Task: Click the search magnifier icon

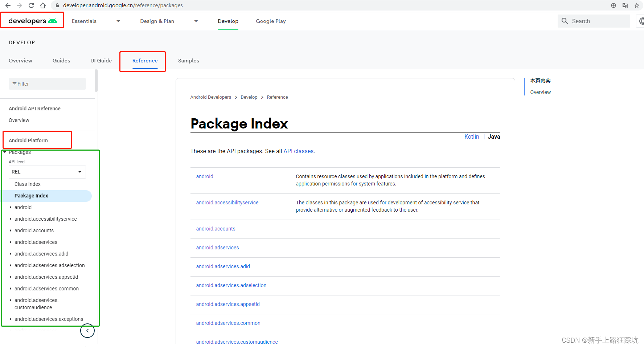Action: [565, 21]
